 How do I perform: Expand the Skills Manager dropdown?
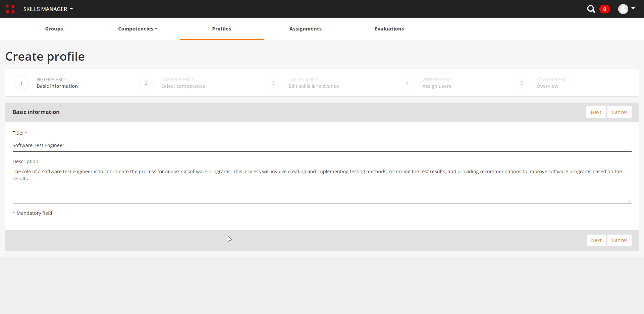[x=48, y=9]
